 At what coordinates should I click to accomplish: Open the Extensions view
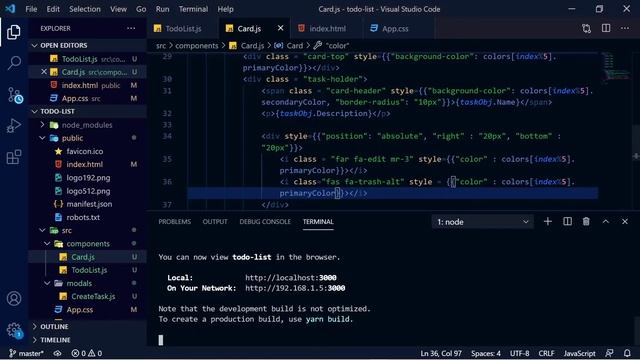14,157
